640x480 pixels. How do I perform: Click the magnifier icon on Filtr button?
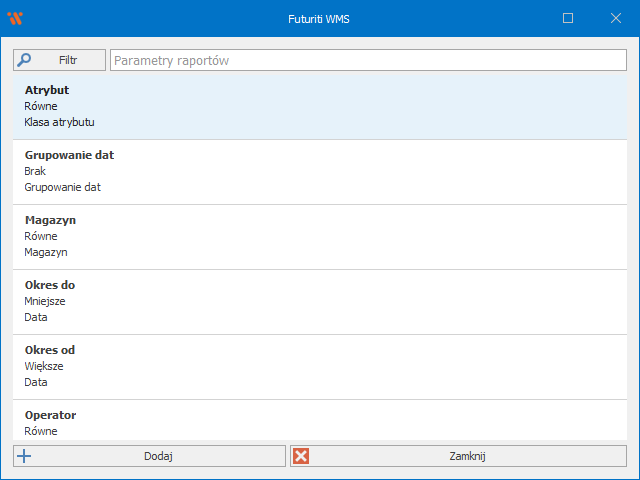point(25,60)
